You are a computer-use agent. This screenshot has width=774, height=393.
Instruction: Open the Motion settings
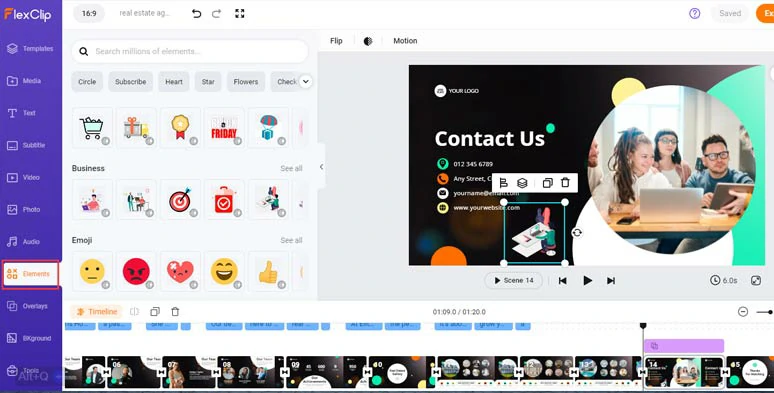click(x=405, y=41)
